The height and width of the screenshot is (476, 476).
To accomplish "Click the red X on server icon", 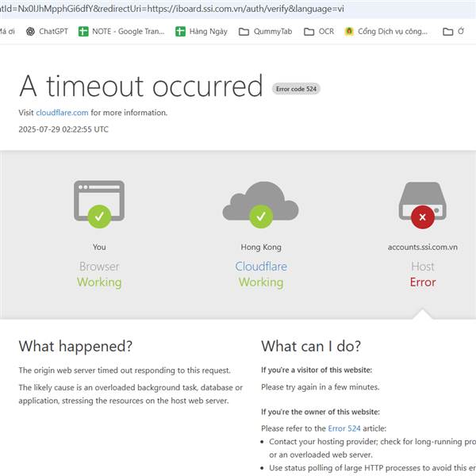I will (x=423, y=217).
